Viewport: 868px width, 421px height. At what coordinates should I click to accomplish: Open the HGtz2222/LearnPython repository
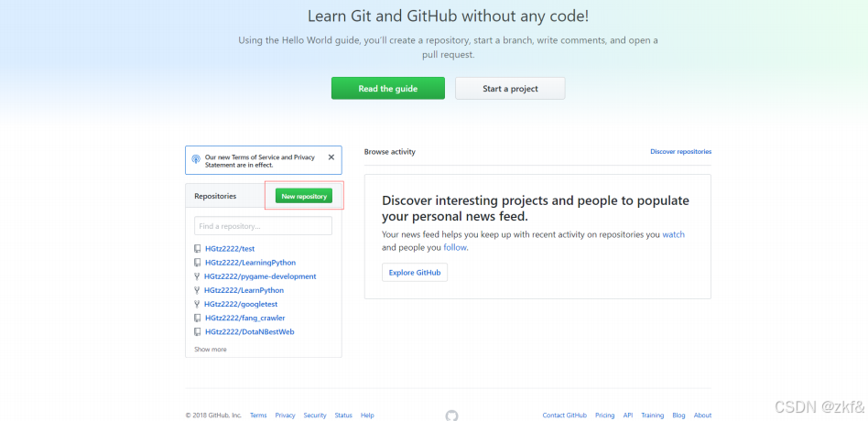244,290
